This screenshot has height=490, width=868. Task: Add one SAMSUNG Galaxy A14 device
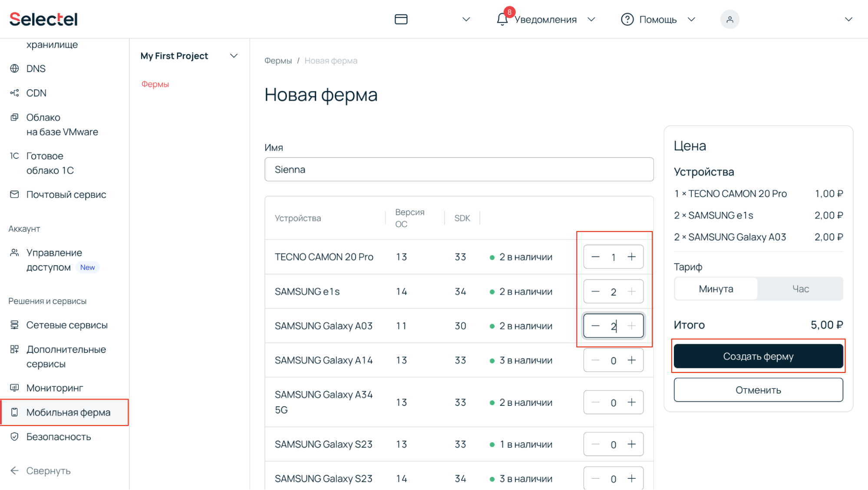click(x=632, y=360)
